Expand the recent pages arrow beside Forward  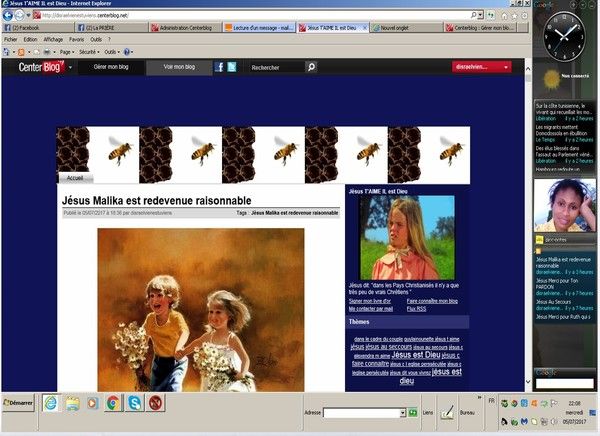point(28,16)
